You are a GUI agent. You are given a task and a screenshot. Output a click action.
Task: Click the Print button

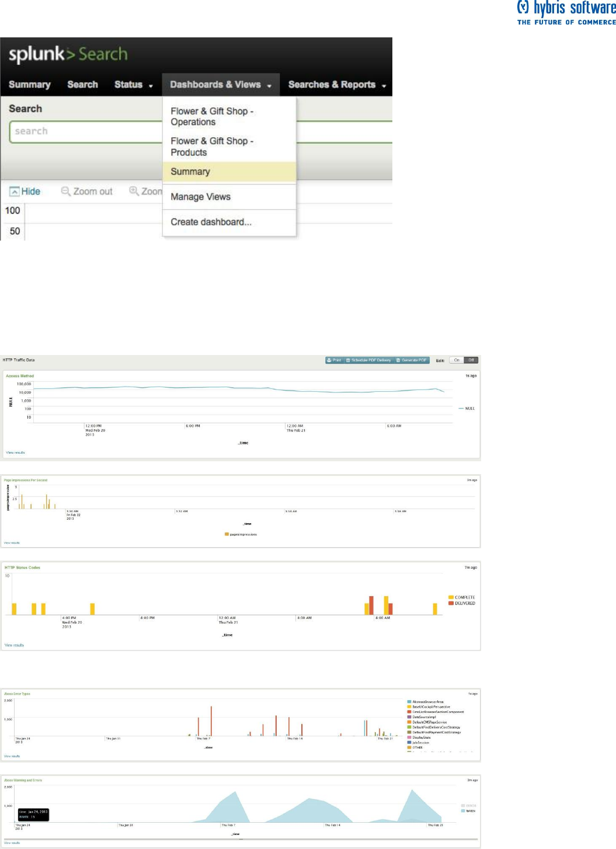(335, 360)
